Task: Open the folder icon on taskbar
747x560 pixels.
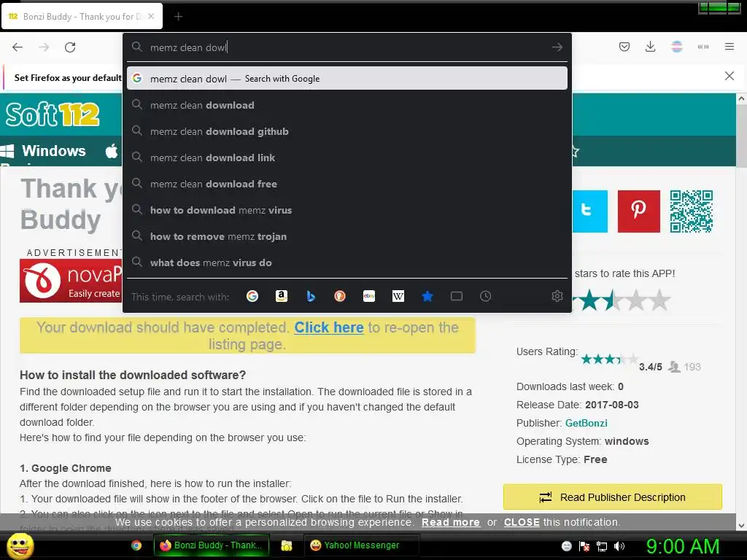Action: 286,545
